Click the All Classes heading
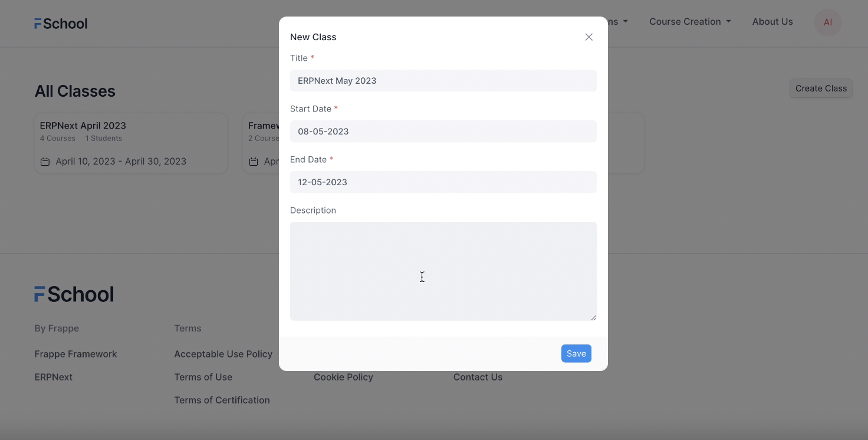 [75, 91]
